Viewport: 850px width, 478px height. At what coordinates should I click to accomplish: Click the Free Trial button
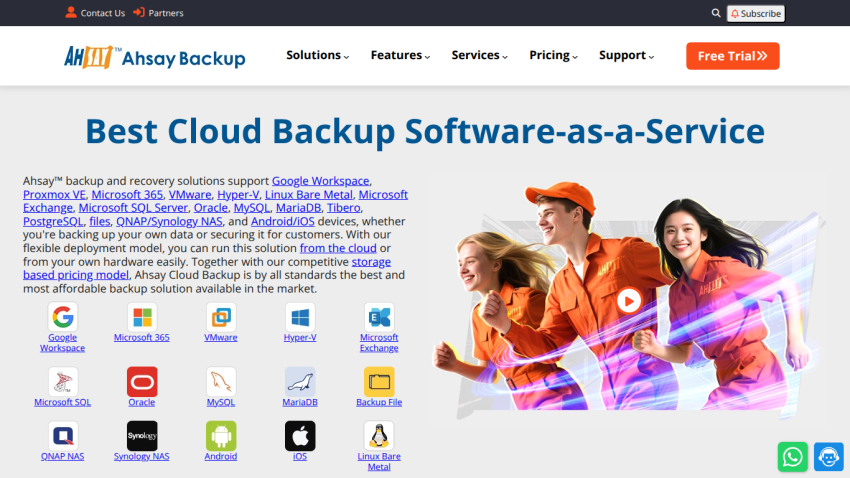click(732, 56)
